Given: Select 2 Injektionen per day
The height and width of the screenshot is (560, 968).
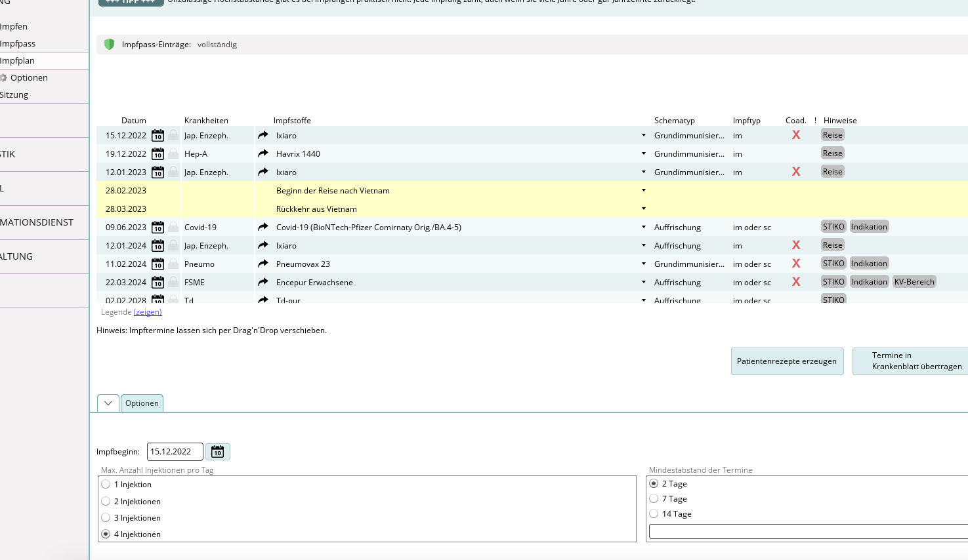Looking at the screenshot, I should click(x=106, y=501).
